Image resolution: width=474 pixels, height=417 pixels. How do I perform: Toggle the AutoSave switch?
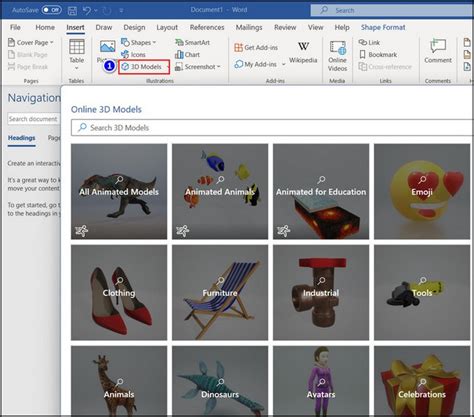pyautogui.click(x=52, y=10)
